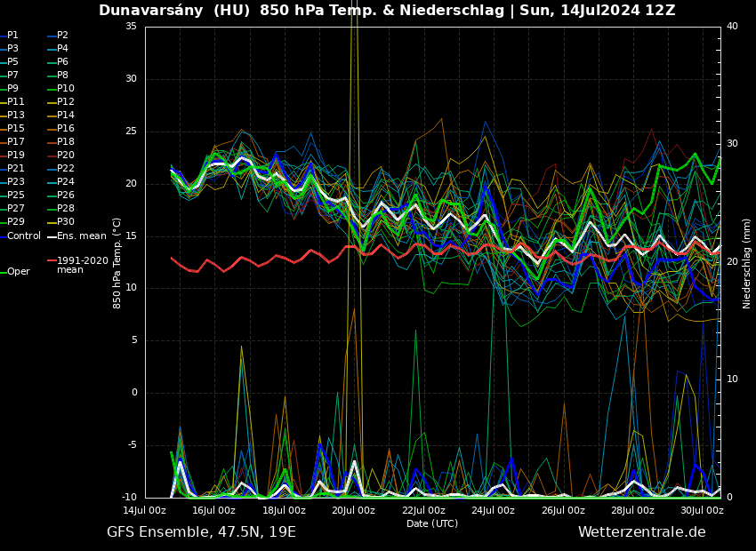Select the P2 legend label
The width and height of the screenshot is (756, 551).
62,36
